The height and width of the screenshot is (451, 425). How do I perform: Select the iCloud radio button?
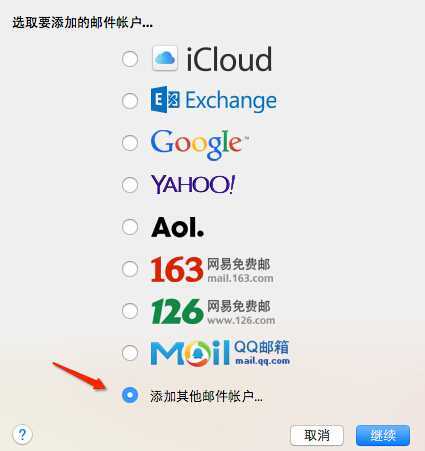(x=130, y=59)
